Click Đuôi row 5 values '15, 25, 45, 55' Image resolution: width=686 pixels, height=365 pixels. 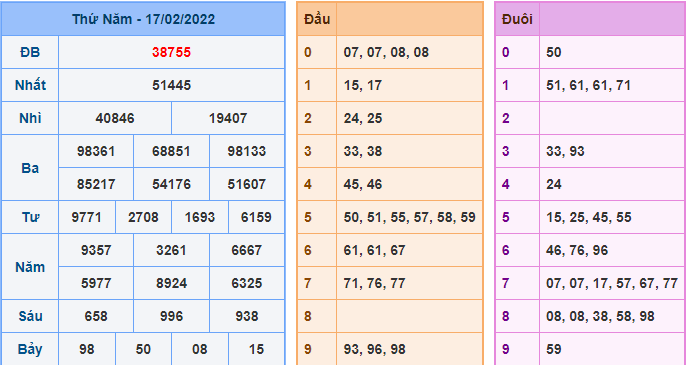click(588, 218)
